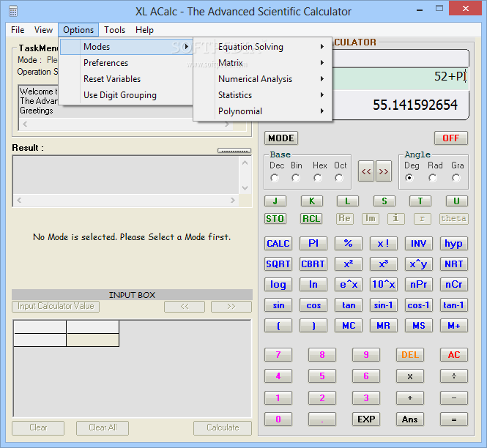Click the equals button
Screen dimensions: 487x448
(x=454, y=419)
